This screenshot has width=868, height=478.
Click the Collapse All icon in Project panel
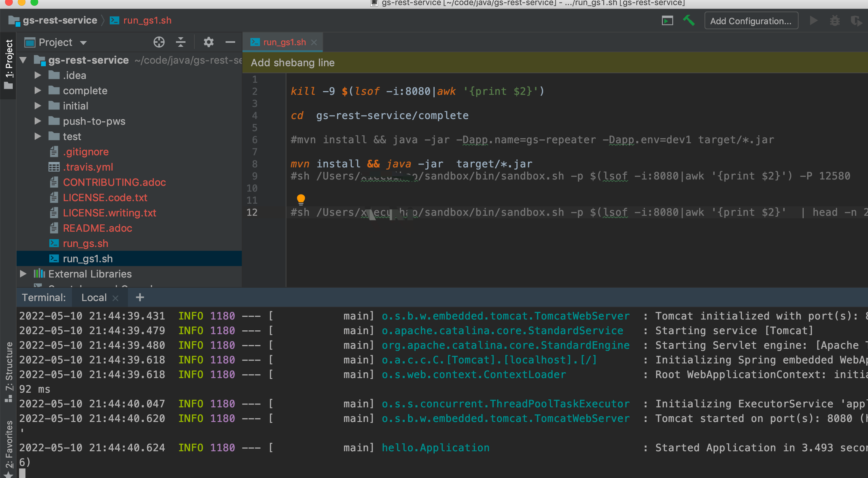[x=181, y=42]
